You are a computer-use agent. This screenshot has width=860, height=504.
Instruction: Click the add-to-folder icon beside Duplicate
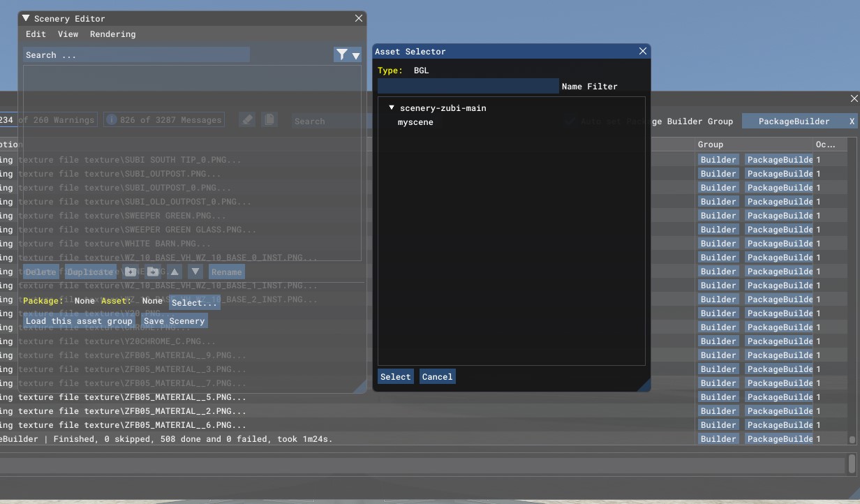click(x=131, y=272)
